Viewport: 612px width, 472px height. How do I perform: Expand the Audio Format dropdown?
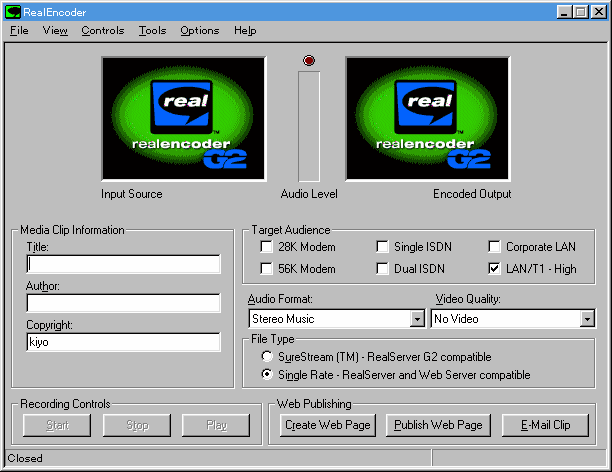pyautogui.click(x=417, y=319)
